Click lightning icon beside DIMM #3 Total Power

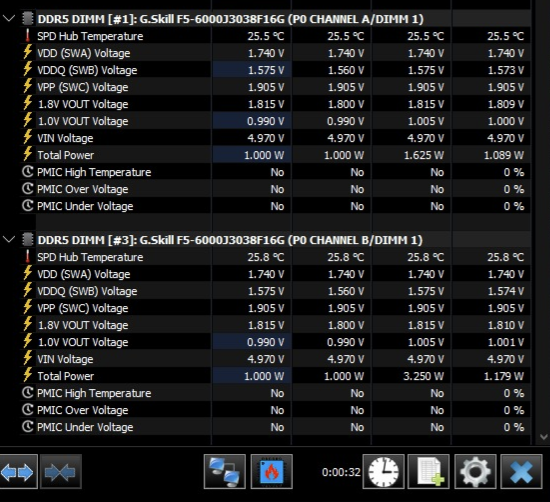28,375
